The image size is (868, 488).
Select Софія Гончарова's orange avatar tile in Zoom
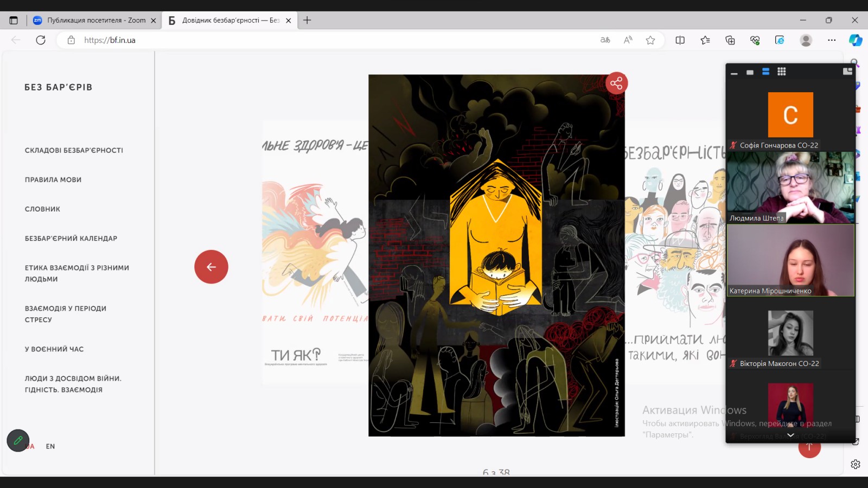790,115
